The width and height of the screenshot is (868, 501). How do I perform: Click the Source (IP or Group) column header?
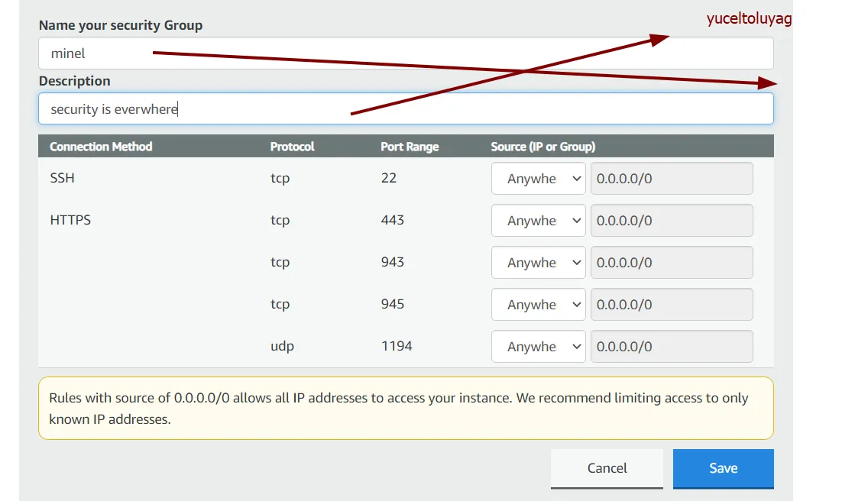[x=543, y=147]
